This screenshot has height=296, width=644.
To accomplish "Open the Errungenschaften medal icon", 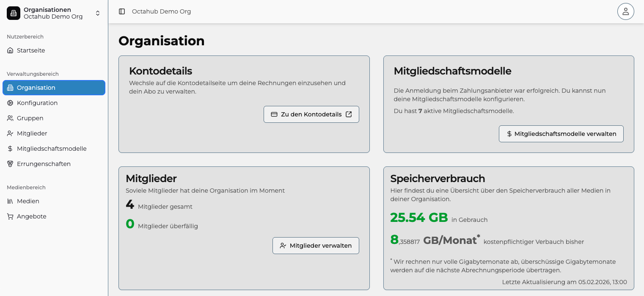I will (10, 164).
